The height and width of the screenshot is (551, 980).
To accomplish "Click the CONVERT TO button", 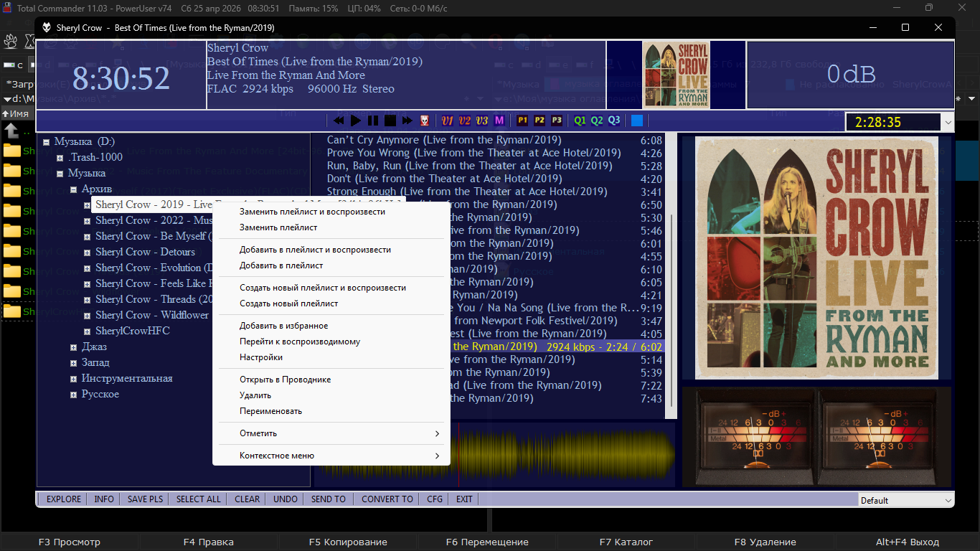I will [x=387, y=499].
